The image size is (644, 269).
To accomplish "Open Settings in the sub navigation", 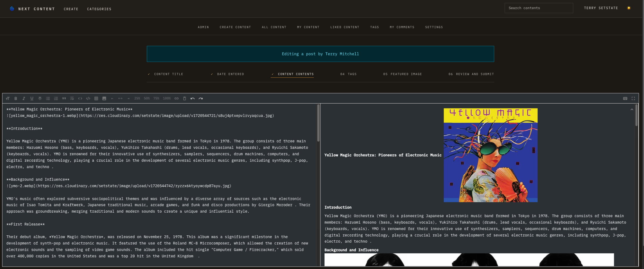I will pos(434,27).
